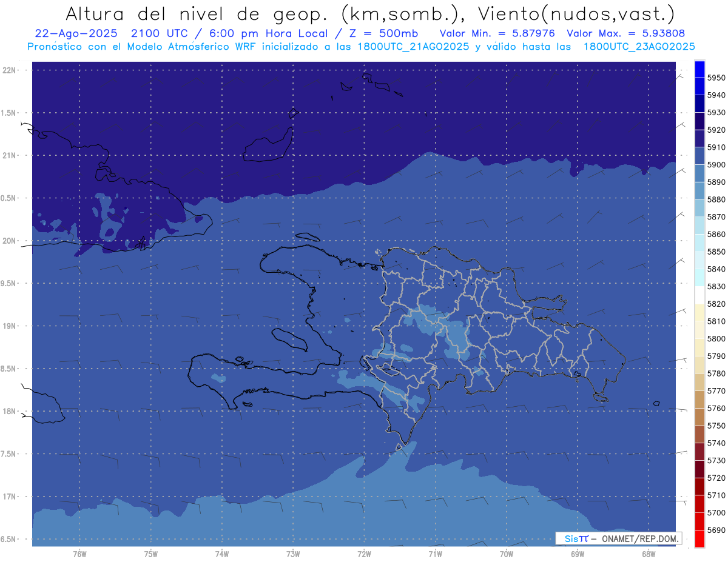Click the '21N' latitude label
Viewport: 728px width, 562px height.
(x=10, y=156)
